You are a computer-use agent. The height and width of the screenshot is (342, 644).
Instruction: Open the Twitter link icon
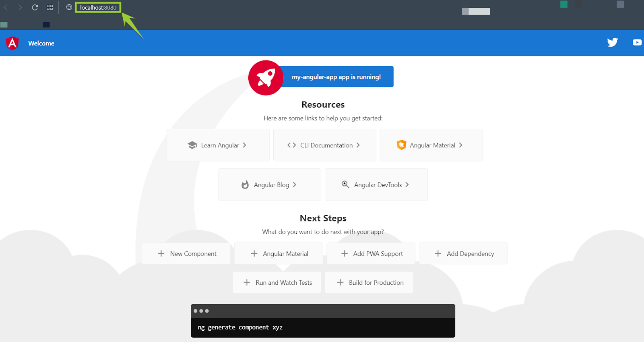612,42
